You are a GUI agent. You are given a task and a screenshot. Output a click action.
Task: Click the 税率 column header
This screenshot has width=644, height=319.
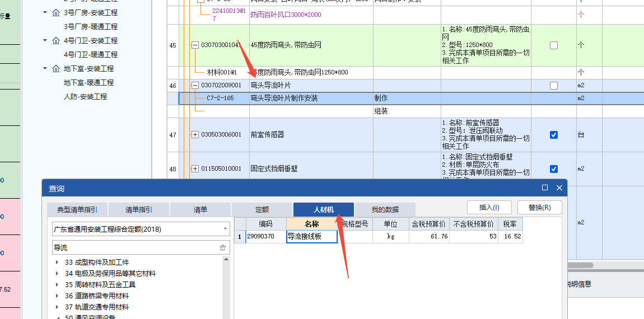click(x=511, y=224)
